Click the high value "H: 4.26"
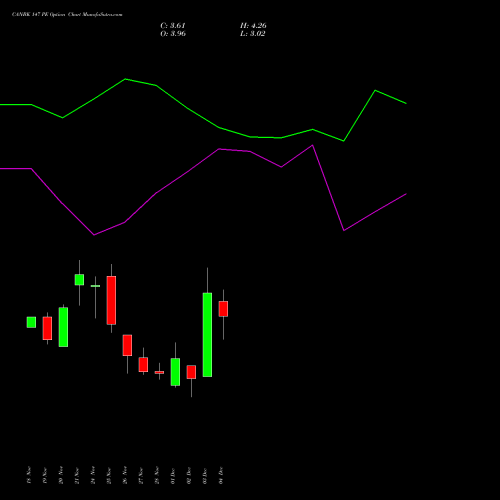The width and height of the screenshot is (500, 500). [253, 26]
